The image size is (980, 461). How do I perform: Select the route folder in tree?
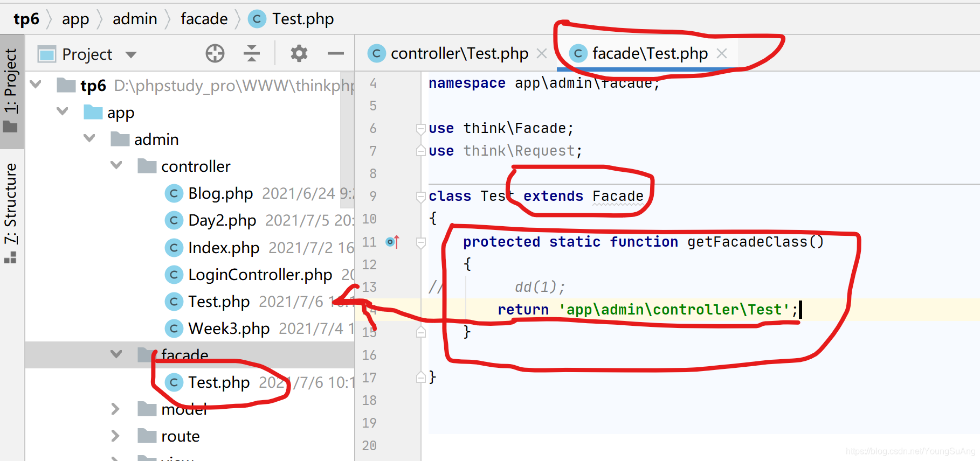(x=180, y=436)
